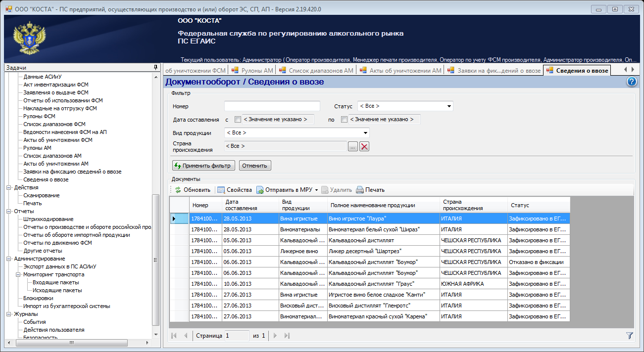The image size is (644, 352).
Task: Open the Статус dropdown
Action: (405, 106)
